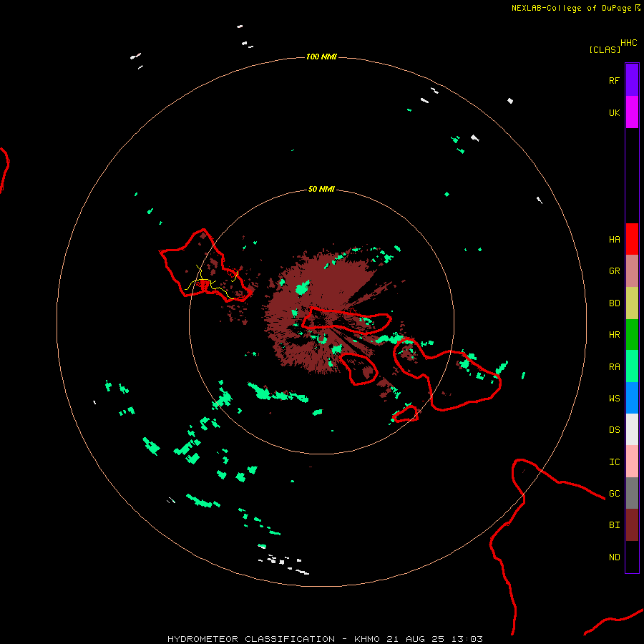Click the [CLAS] legend heading

pos(605,49)
